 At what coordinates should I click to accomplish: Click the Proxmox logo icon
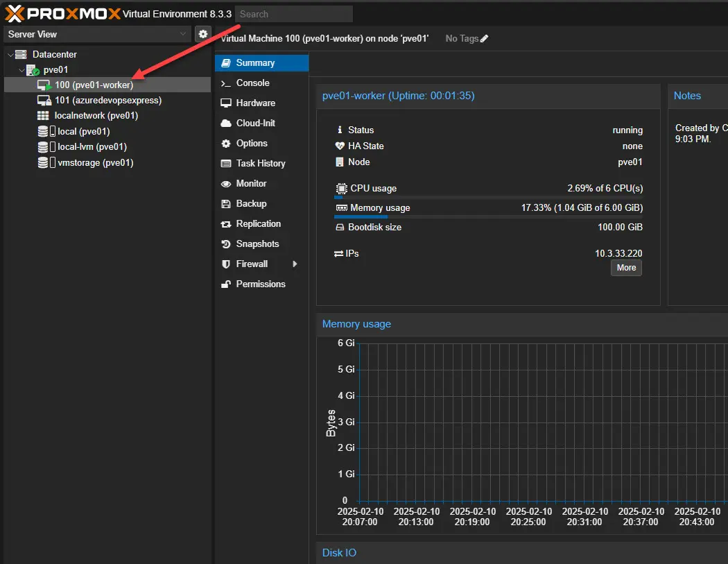(15, 13)
